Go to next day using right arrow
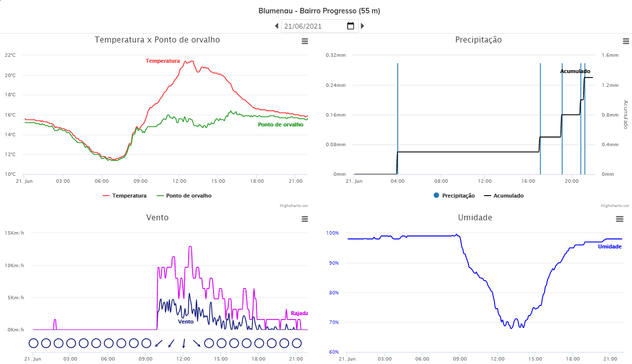The image size is (632, 364). tap(363, 26)
